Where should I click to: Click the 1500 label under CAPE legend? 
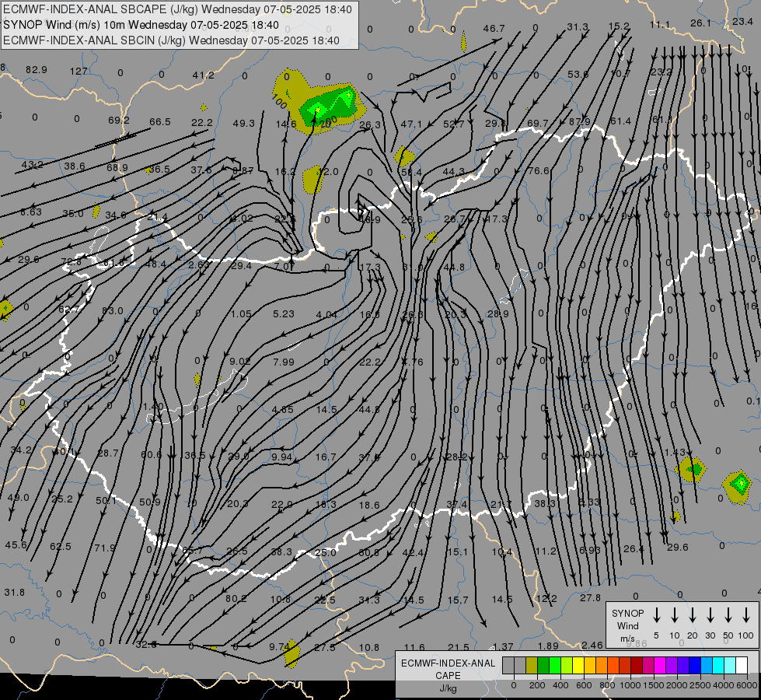(653, 685)
